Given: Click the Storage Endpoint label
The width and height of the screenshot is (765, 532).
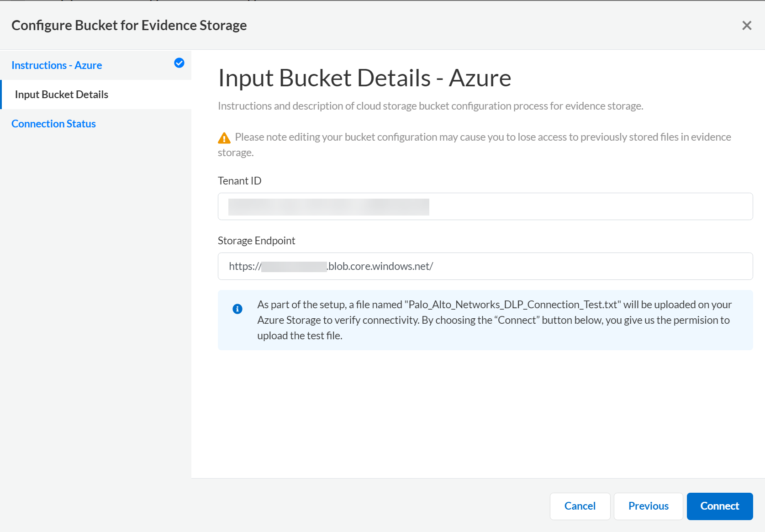Looking at the screenshot, I should click(x=256, y=241).
